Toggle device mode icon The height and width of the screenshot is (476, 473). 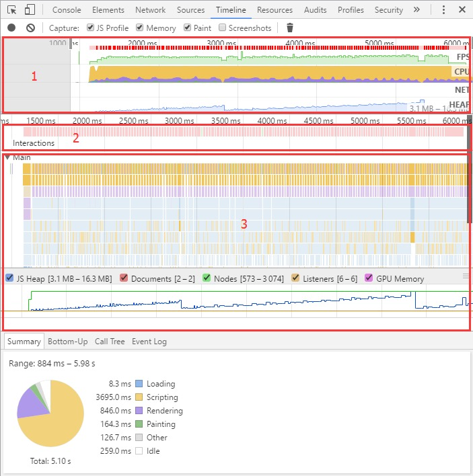pyautogui.click(x=30, y=9)
